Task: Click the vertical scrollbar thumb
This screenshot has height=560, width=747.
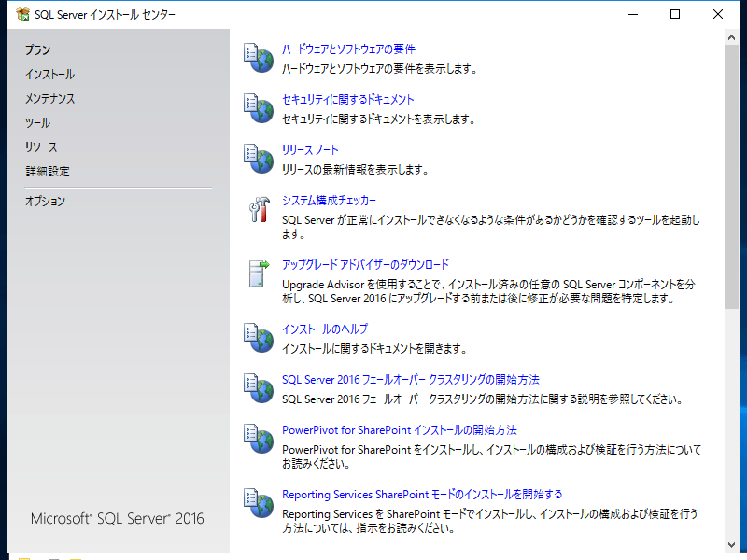Action: (731, 176)
